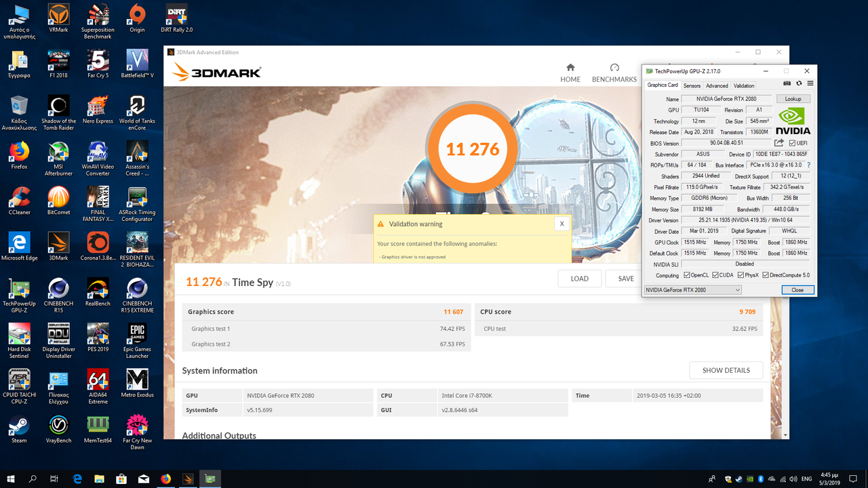The width and height of the screenshot is (868, 488).
Task: Open Nero Express shortcut
Action: coord(98,109)
